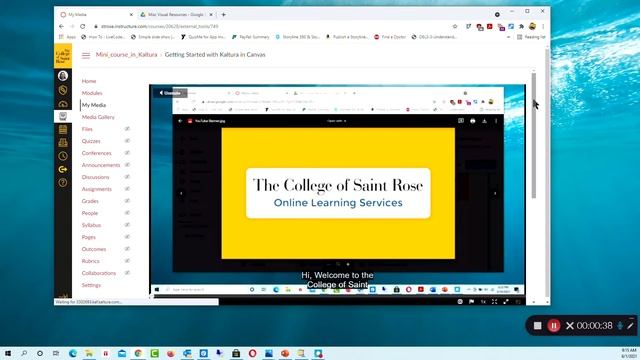640x360 pixels.
Task: Open a new browser tab
Action: click(223, 15)
